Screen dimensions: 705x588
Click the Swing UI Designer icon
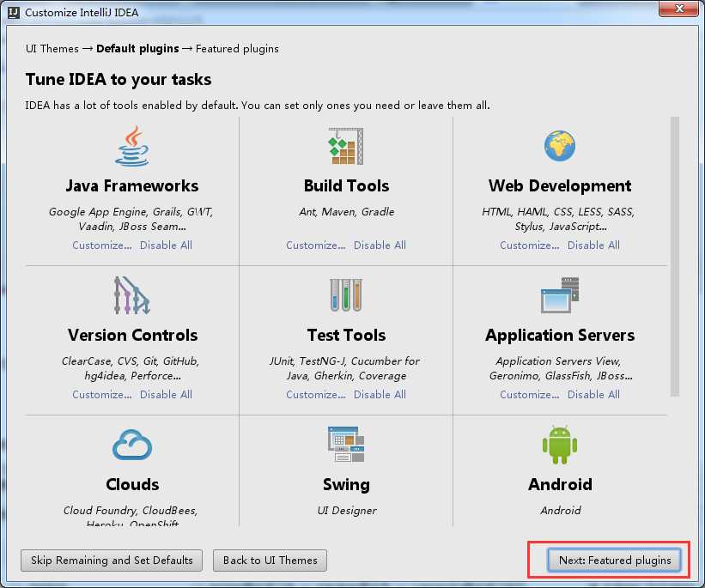346,445
